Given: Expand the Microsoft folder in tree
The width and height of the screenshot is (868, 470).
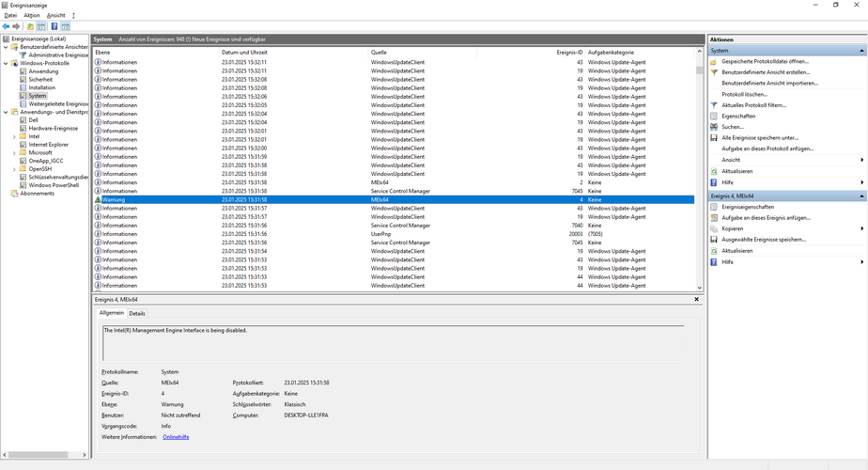Looking at the screenshot, I should (x=14, y=152).
